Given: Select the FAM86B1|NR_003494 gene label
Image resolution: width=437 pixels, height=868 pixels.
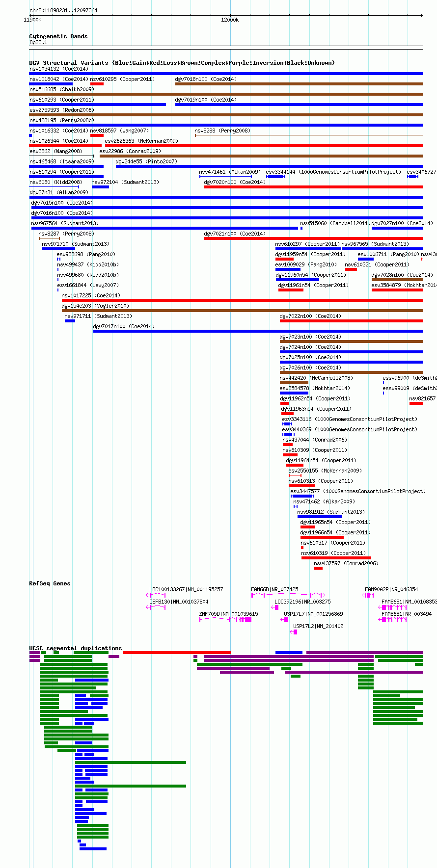Looking at the screenshot, I should click(x=407, y=614).
